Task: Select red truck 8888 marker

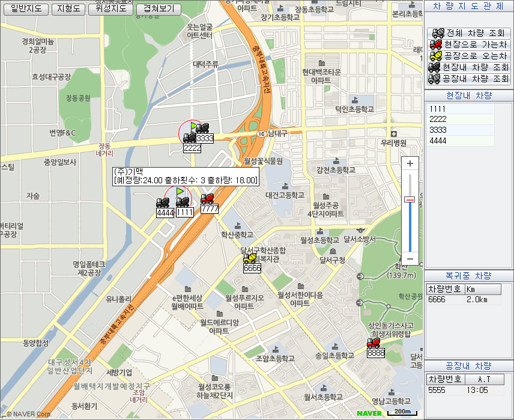Action: [x=374, y=343]
